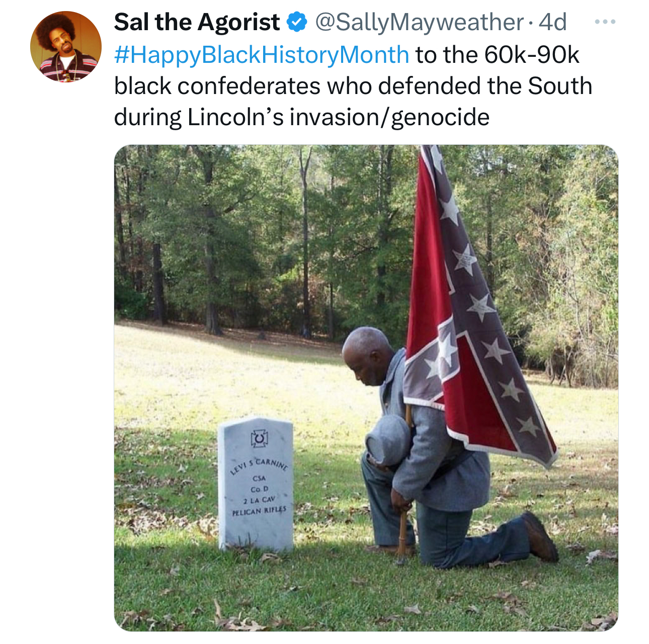Click the tweet text mentioning black confederates
This screenshot has height=644, width=649.
(x=353, y=85)
